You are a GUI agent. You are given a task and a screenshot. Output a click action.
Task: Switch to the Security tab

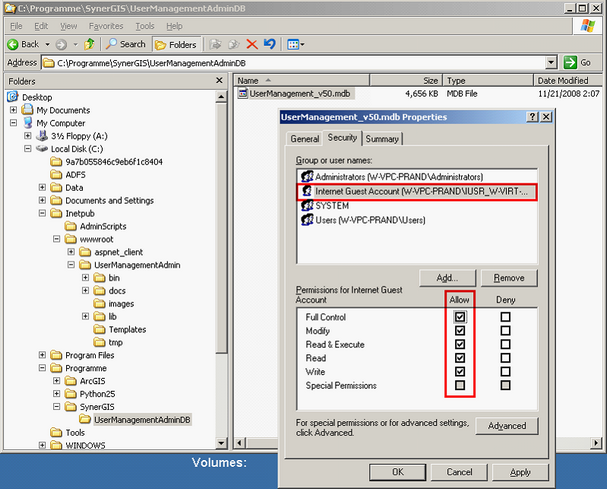click(342, 137)
